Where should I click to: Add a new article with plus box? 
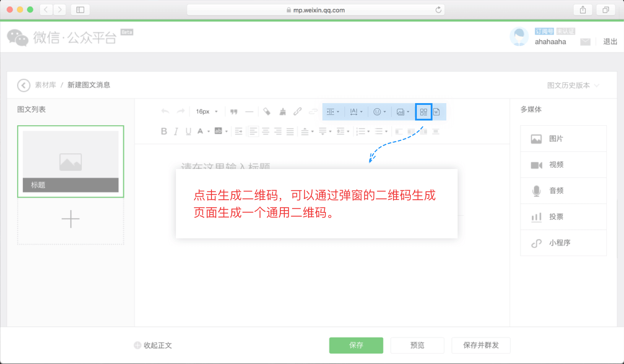71,220
